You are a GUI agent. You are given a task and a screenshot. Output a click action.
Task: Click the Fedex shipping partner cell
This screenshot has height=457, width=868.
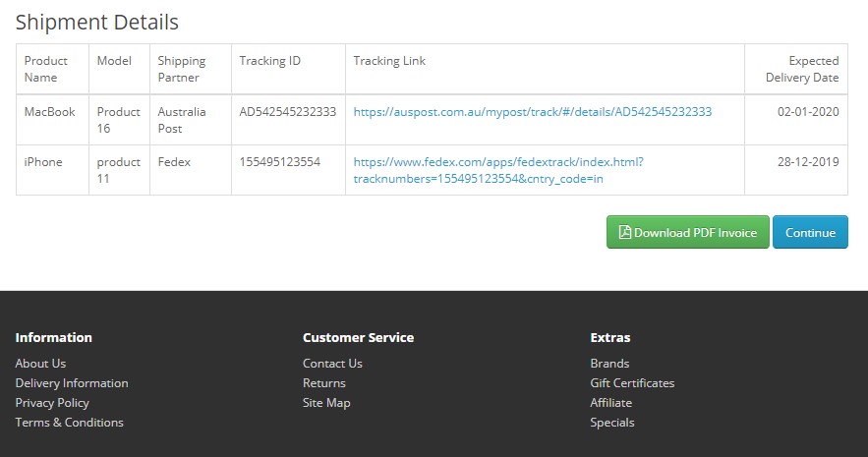(x=191, y=170)
